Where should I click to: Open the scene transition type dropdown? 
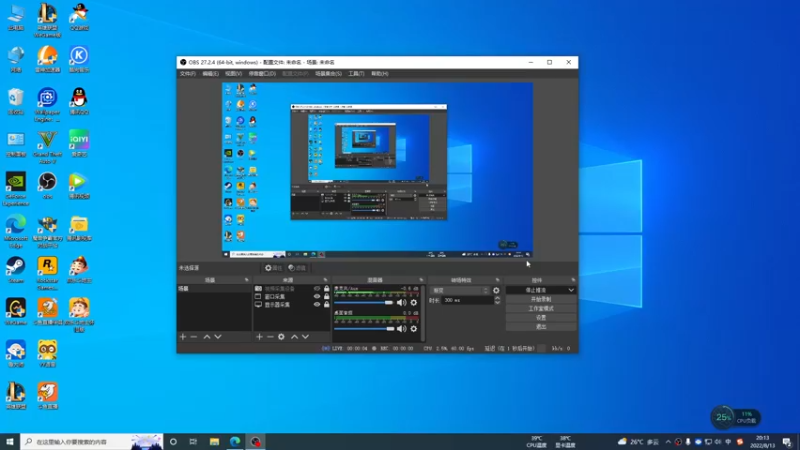[460, 290]
